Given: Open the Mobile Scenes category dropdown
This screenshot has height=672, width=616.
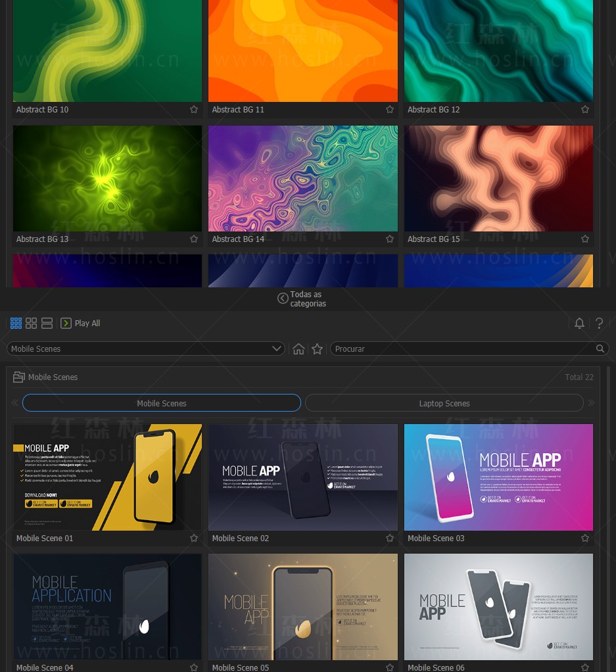Looking at the screenshot, I should 146,349.
